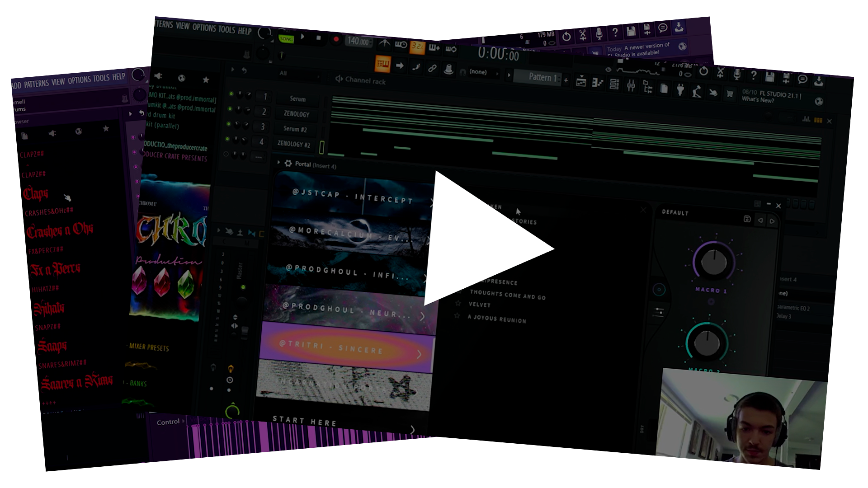Screen dimensions: 868x488
Task: Mute the Serum channel via its green LED
Action: tap(231, 94)
